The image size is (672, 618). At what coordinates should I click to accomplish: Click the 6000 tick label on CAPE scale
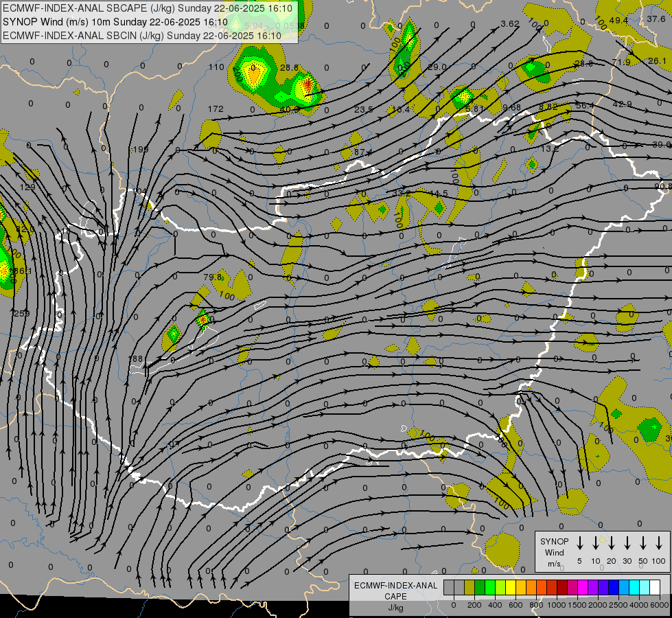click(659, 605)
